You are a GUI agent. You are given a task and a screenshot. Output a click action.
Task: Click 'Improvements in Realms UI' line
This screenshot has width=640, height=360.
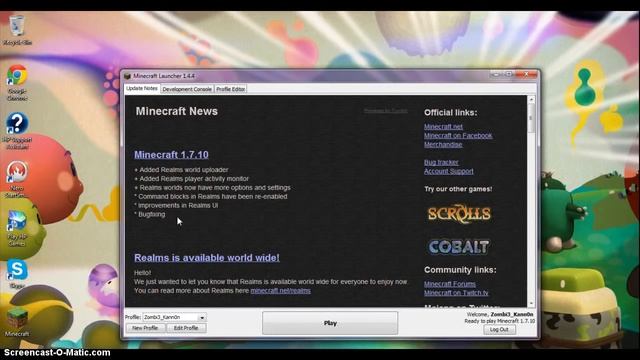pyautogui.click(x=176, y=206)
